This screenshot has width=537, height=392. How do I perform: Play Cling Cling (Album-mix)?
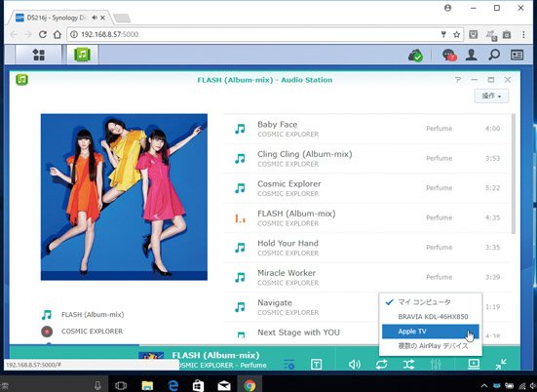coord(366,158)
